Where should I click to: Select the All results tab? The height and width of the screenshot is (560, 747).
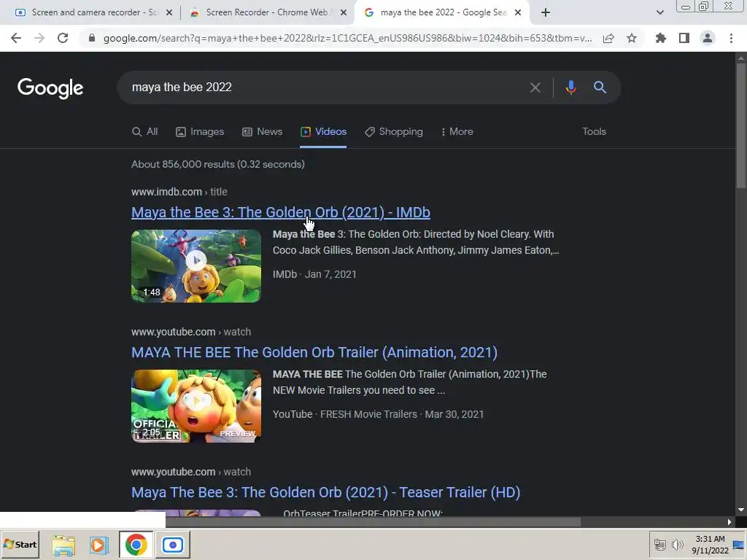click(145, 132)
